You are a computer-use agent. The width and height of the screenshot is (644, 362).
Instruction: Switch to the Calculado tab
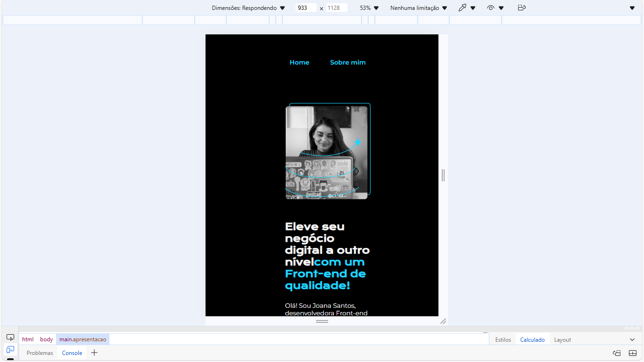(x=532, y=339)
